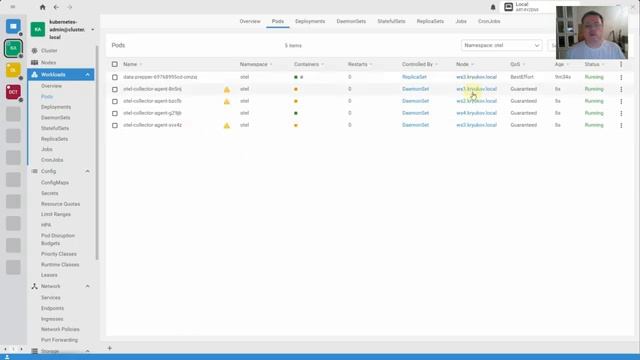
Task: Select the yellow cluster icon in the hotbar
Action: coord(13,70)
